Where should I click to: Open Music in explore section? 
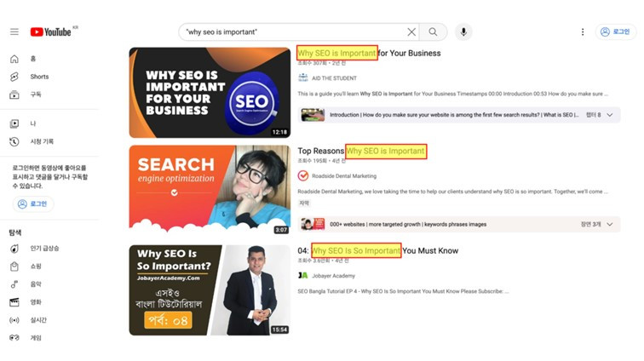click(26, 284)
